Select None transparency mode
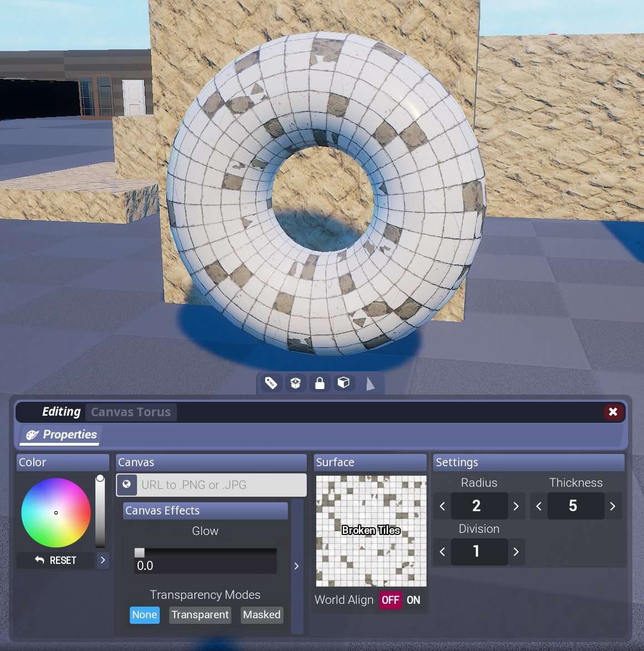 coord(144,614)
